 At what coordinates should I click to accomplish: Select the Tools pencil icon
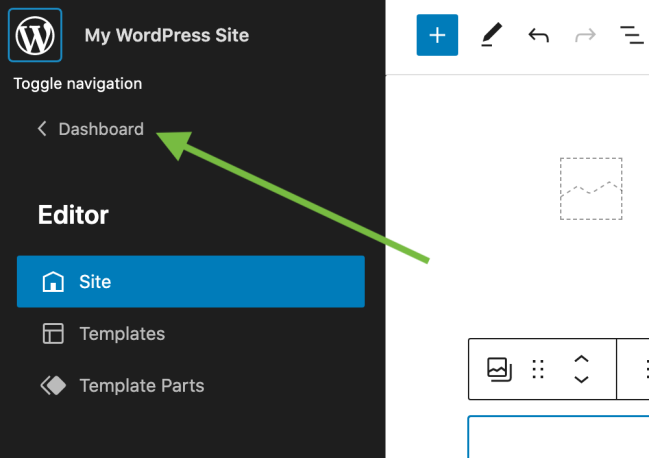coord(490,36)
